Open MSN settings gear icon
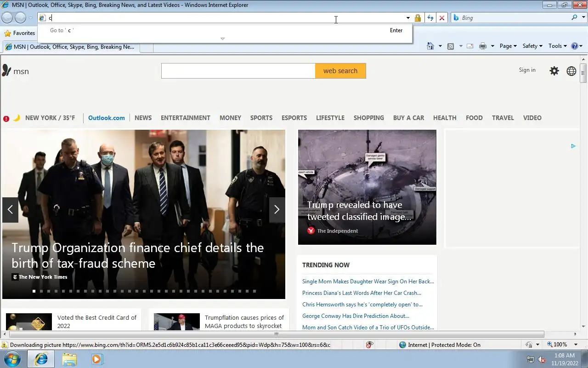Screen dimensions: 588x368 click(554, 71)
